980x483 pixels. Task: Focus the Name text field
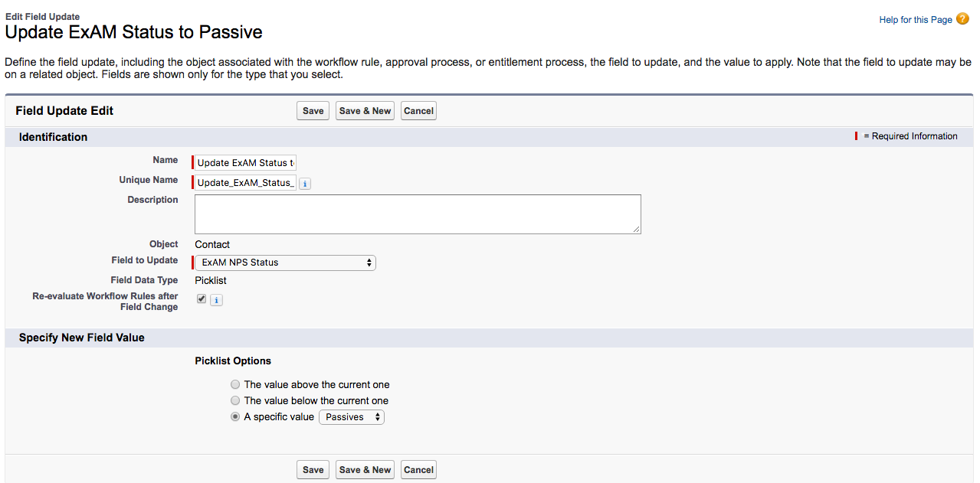tap(245, 162)
